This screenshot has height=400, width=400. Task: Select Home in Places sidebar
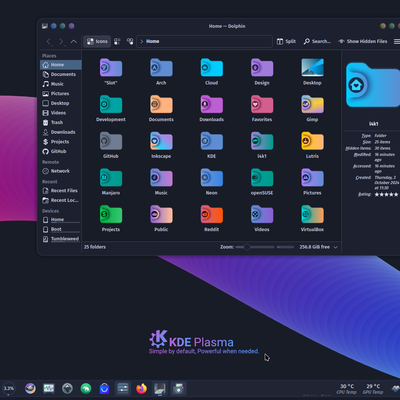coord(61,65)
